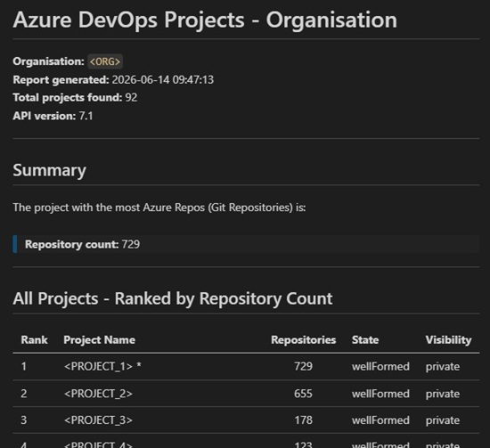
Task: Click the API version value 7.1
Action: 86,116
